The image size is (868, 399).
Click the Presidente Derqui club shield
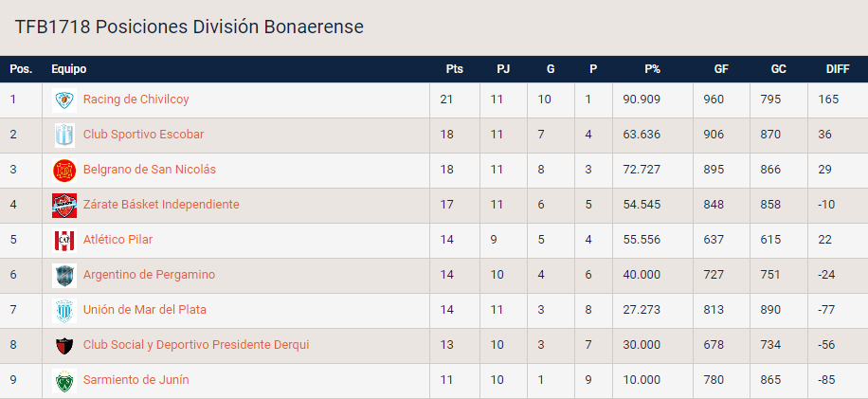(64, 345)
